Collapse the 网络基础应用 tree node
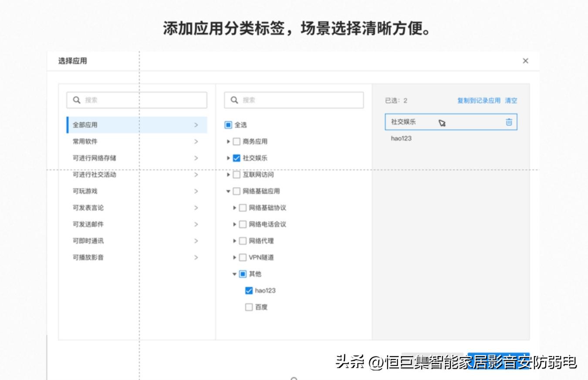 [x=228, y=191]
